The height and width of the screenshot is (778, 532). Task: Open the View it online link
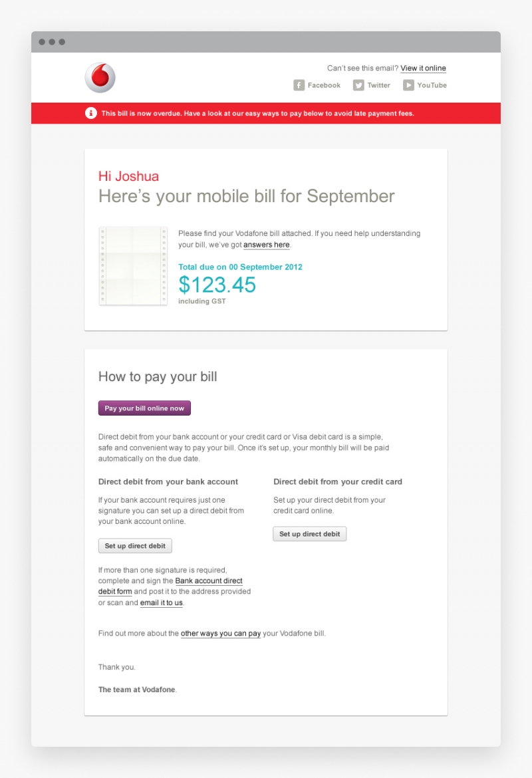[x=423, y=68]
